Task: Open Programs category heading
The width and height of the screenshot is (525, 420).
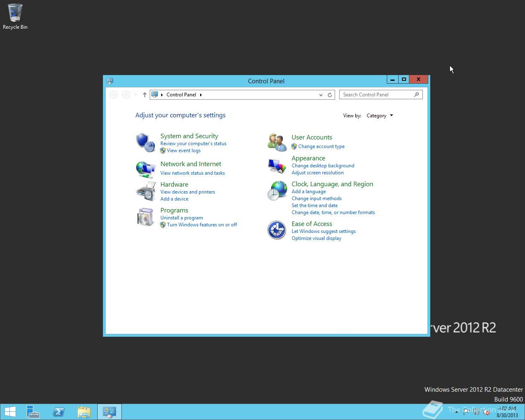Action: pos(174,210)
